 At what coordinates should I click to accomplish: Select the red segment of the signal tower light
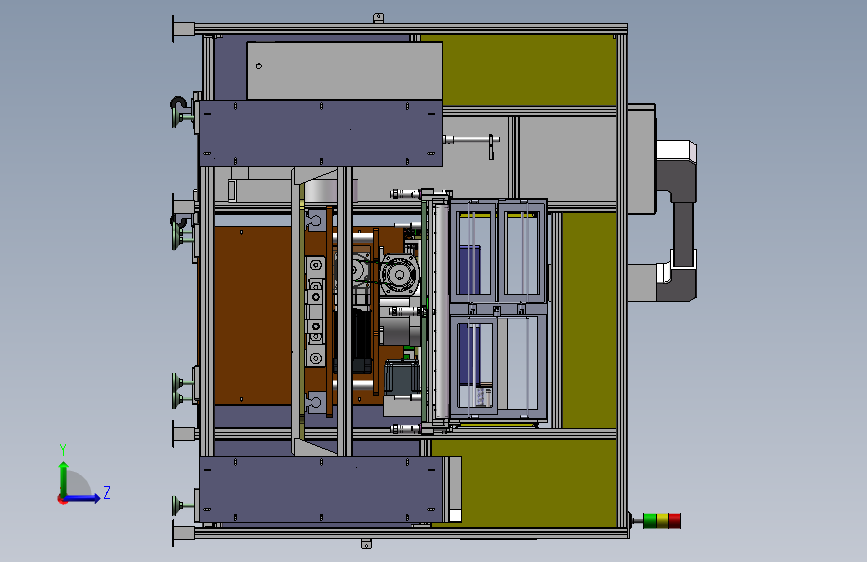(675, 521)
